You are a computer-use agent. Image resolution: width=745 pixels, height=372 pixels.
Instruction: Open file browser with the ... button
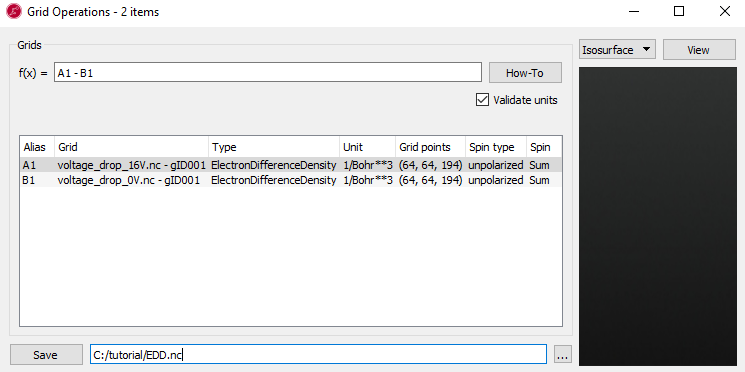tap(563, 355)
